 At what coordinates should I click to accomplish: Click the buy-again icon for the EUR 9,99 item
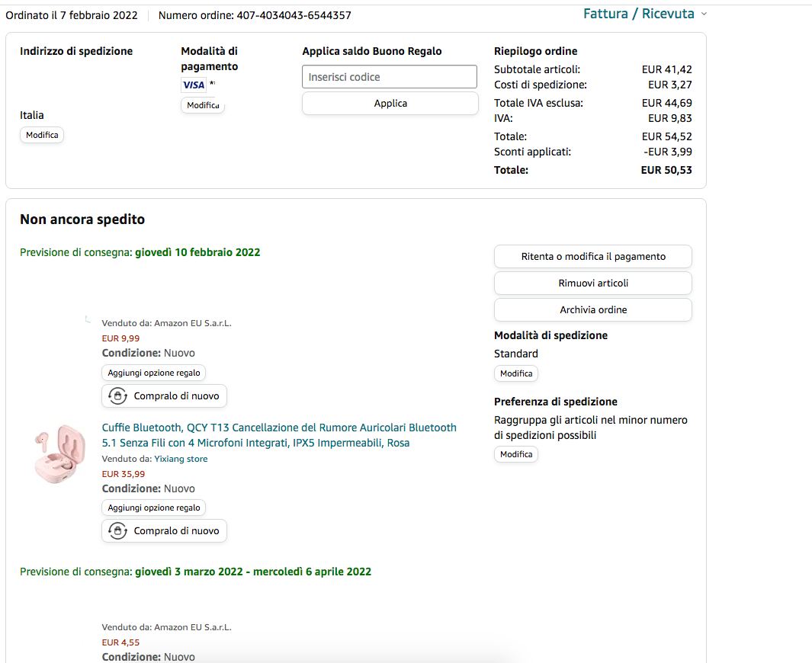(117, 396)
